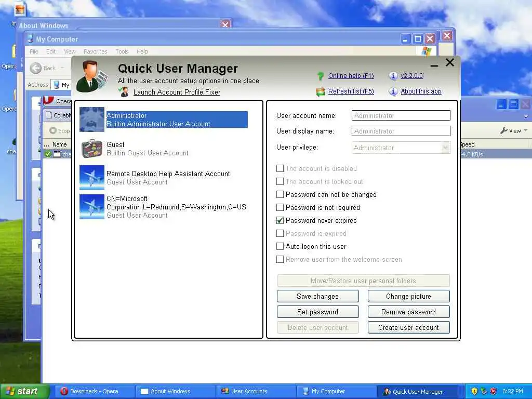Select 'Builtin Guest User Account' text

(147, 153)
